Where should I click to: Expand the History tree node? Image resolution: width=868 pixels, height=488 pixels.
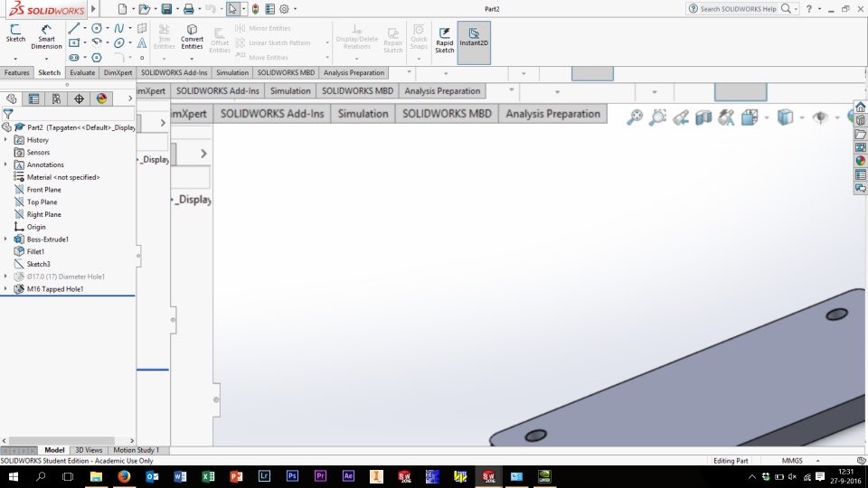click(5, 140)
